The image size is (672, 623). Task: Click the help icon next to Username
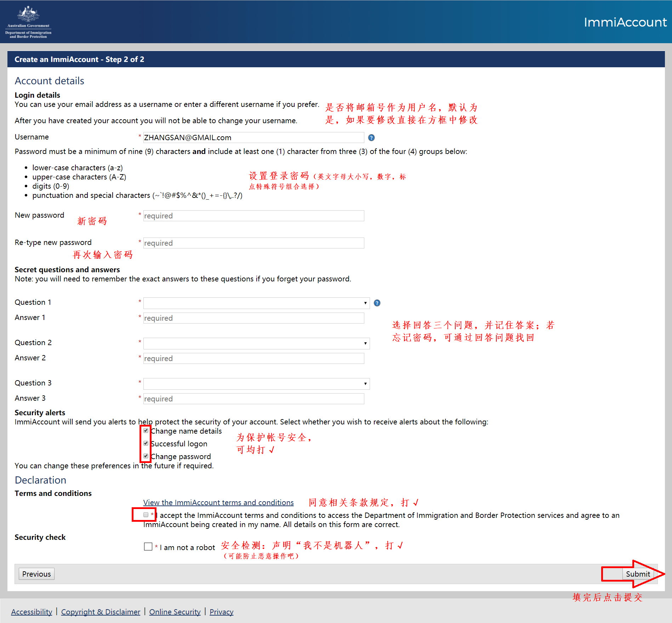(x=371, y=138)
